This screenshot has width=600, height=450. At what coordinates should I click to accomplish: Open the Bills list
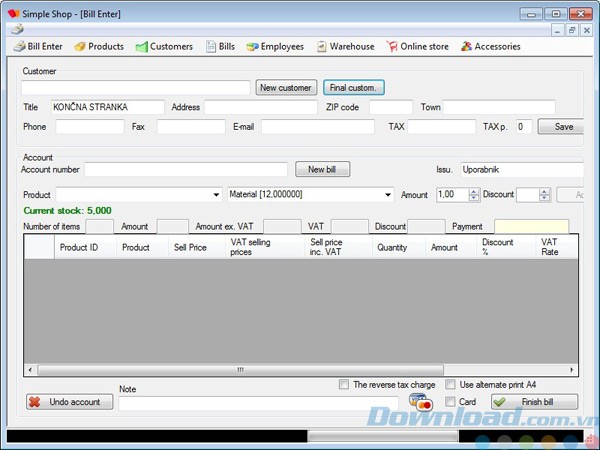click(x=220, y=46)
